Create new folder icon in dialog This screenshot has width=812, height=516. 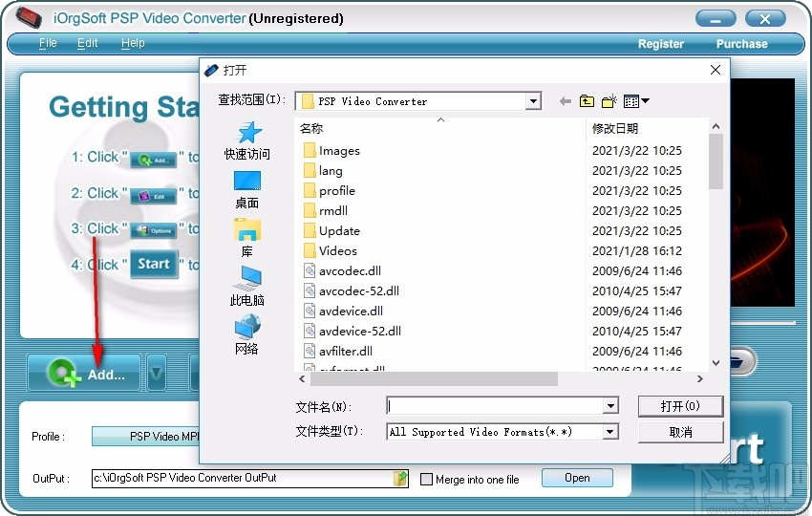[x=609, y=101]
